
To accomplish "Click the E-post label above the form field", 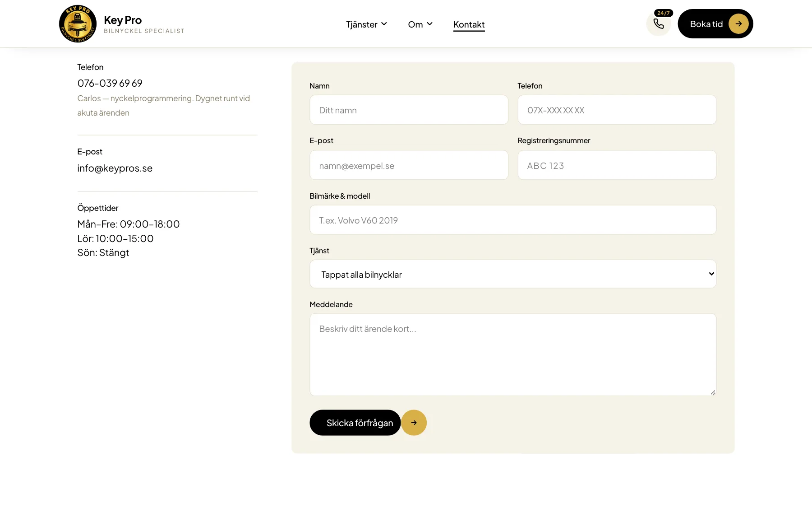I will (x=321, y=140).
